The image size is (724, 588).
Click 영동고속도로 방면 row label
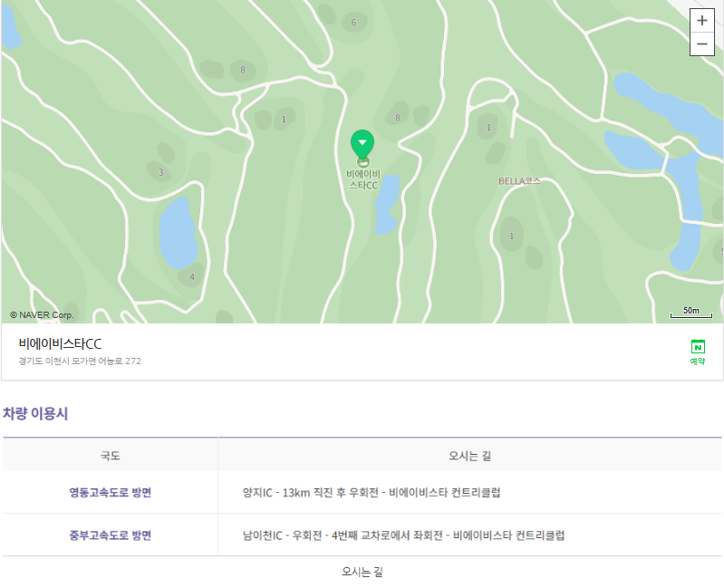111,493
